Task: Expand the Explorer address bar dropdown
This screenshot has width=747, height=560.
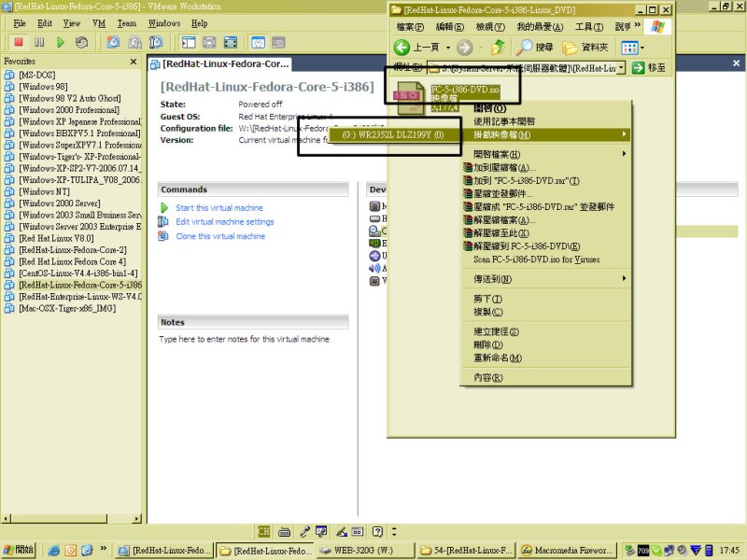Action: 621,68
